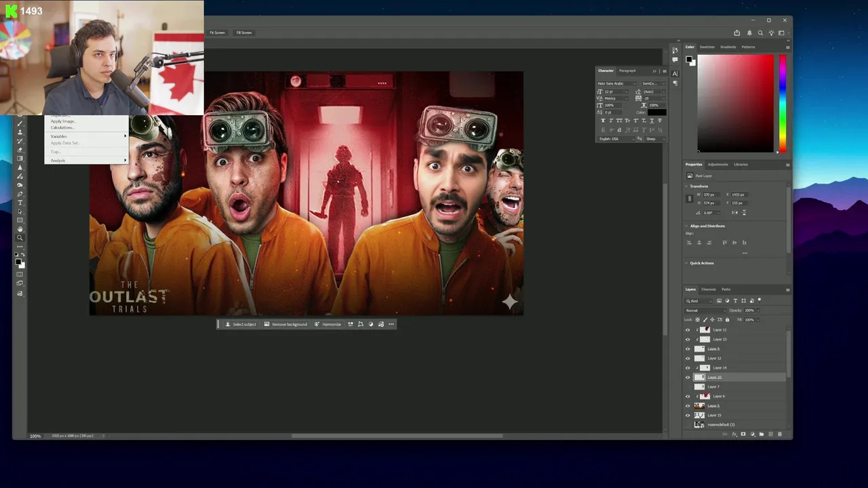Click the link layers icon

pos(725,434)
